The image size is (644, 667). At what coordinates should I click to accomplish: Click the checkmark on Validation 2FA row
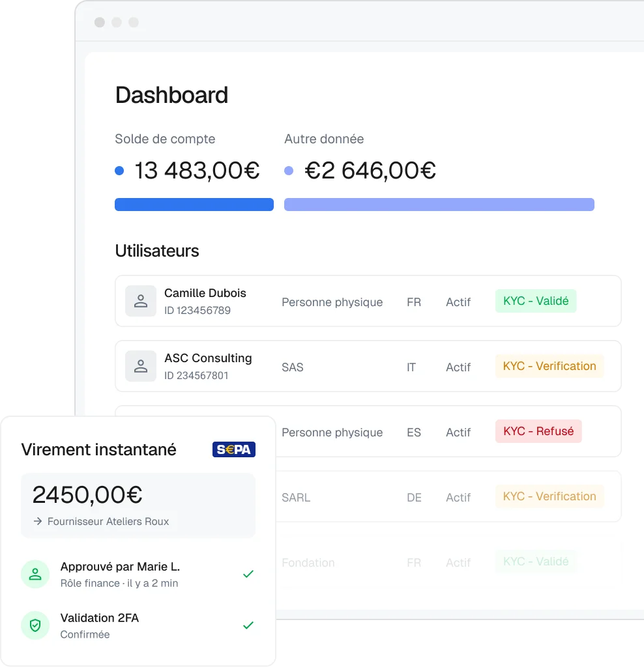[248, 625]
